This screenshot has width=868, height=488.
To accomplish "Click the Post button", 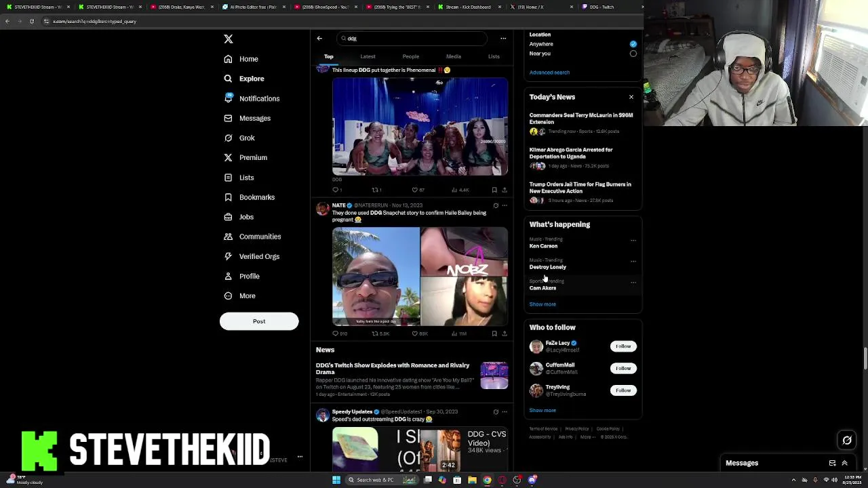I will coord(259,321).
